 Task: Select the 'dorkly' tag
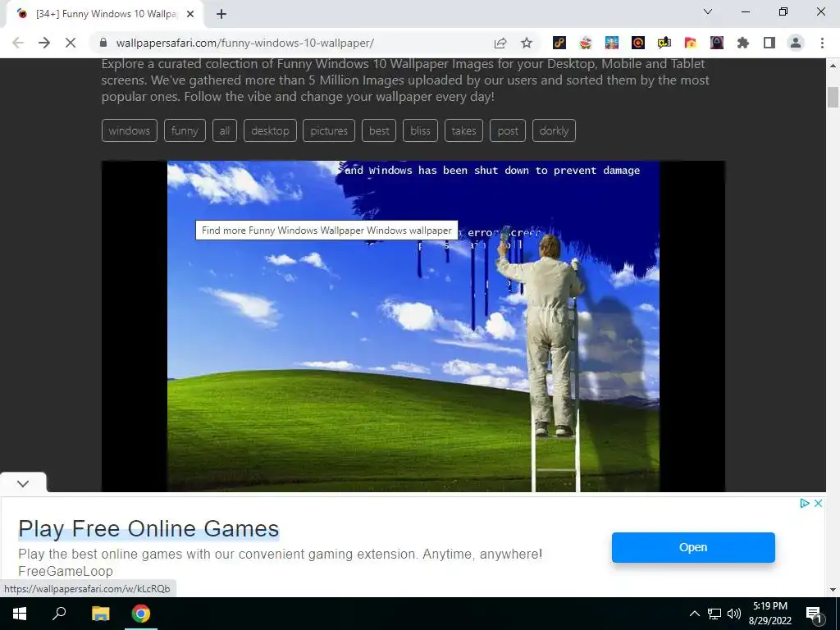[x=554, y=130]
